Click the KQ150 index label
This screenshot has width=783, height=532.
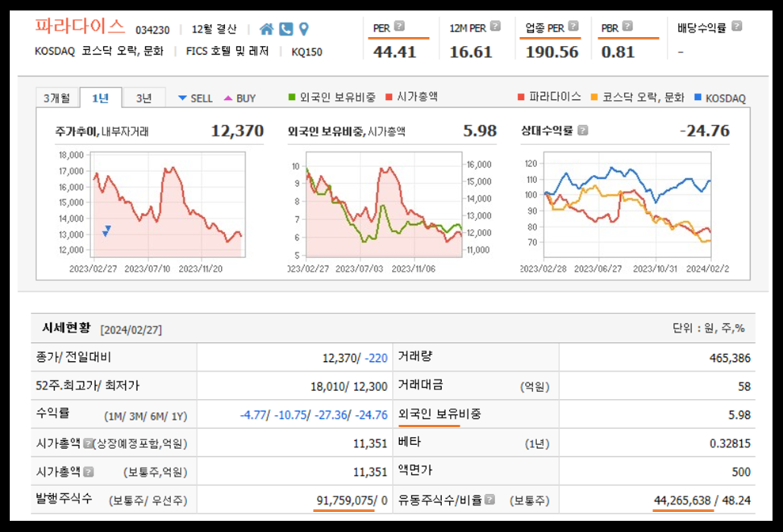306,52
